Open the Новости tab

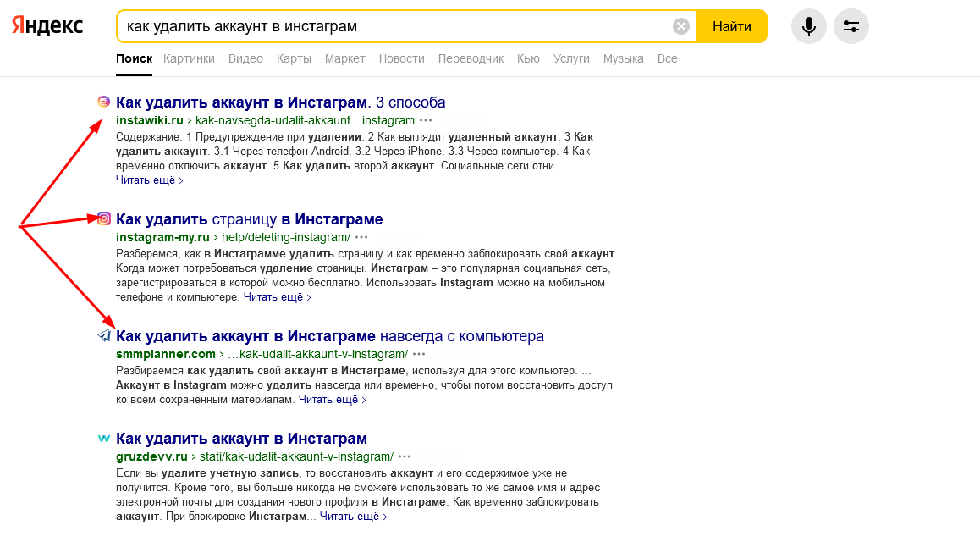(x=401, y=58)
